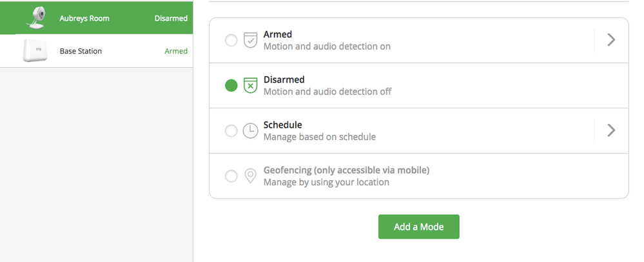The height and width of the screenshot is (262, 644).
Task: Click the Disarmed status on Aubreys Room
Action: point(171,18)
